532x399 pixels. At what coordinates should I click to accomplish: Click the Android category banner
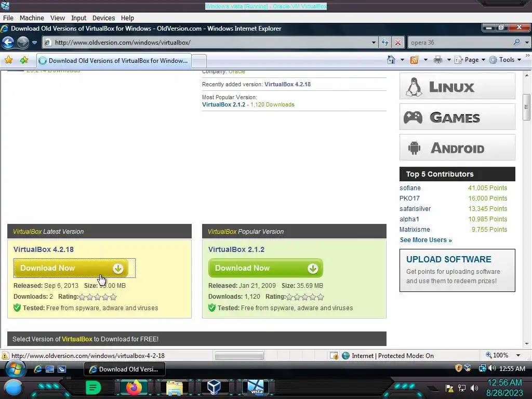point(457,147)
